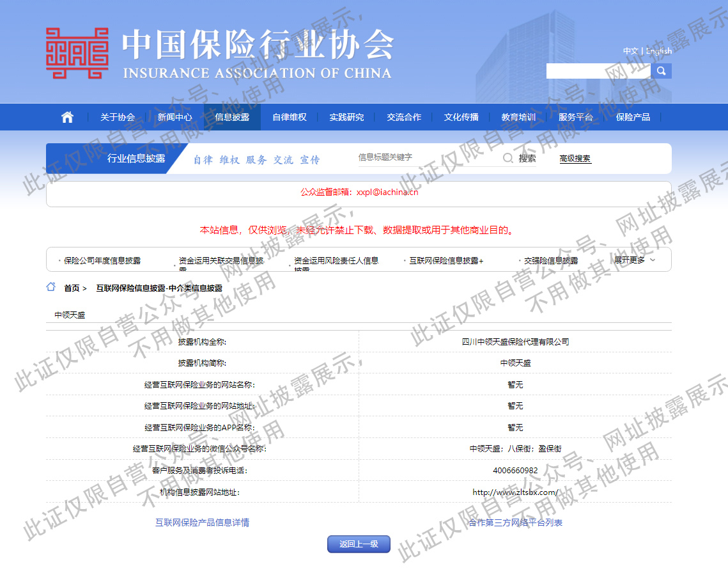The image size is (728, 573).
Task: Visit the http://www.zltsbx.com/ website link
Action: (515, 492)
